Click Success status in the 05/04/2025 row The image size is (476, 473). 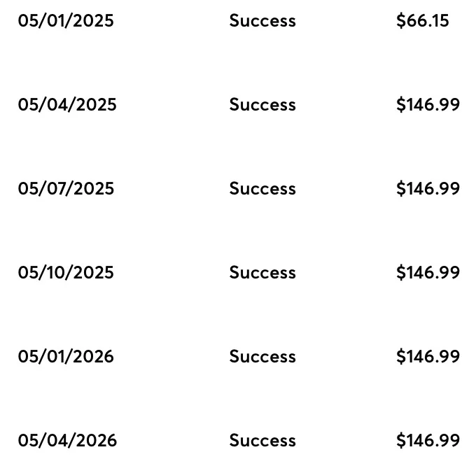coord(262,105)
